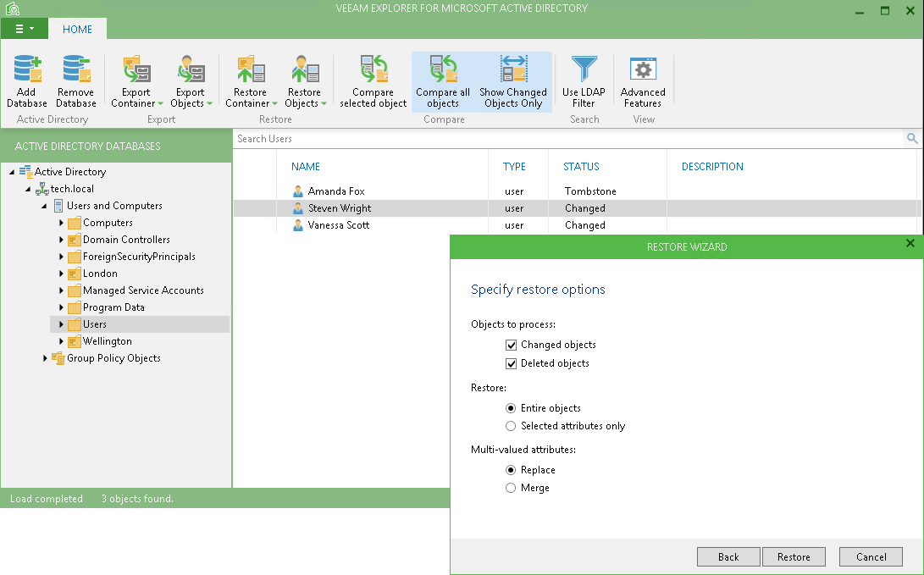Click the Restore Container icon
Image resolution: width=924 pixels, height=575 pixels.
point(251,69)
